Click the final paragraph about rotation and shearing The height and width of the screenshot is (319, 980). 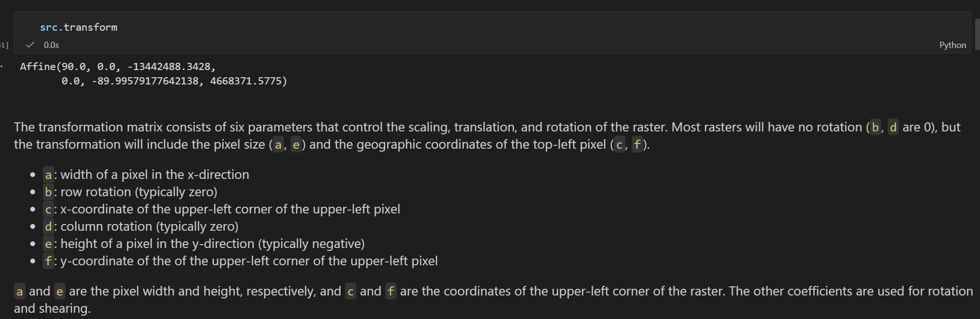pyautogui.click(x=493, y=300)
